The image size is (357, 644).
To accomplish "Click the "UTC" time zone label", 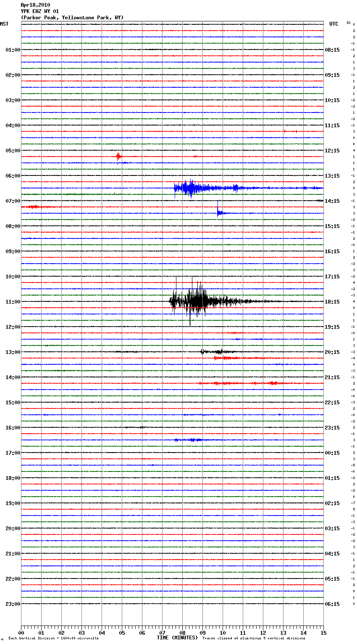I will [334, 24].
